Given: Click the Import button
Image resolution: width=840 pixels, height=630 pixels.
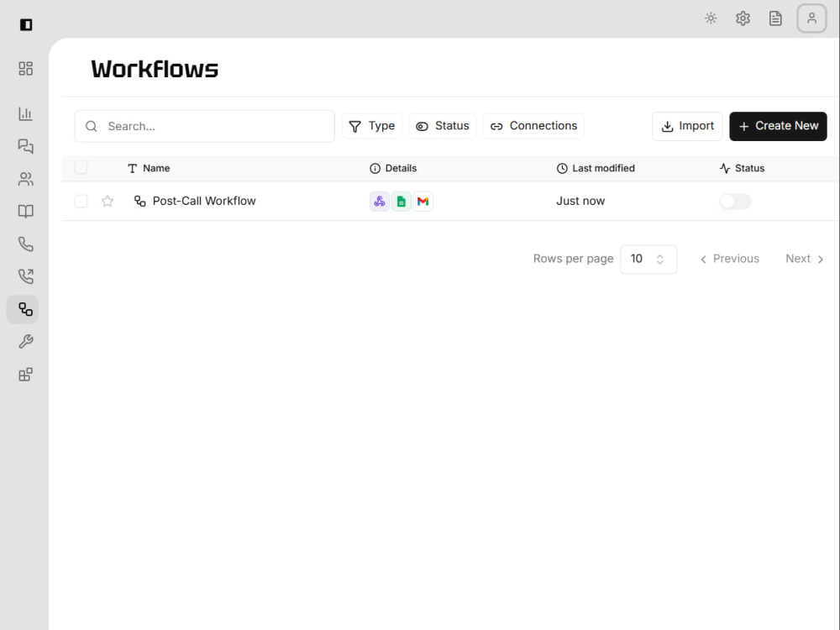Looking at the screenshot, I should click(x=687, y=127).
